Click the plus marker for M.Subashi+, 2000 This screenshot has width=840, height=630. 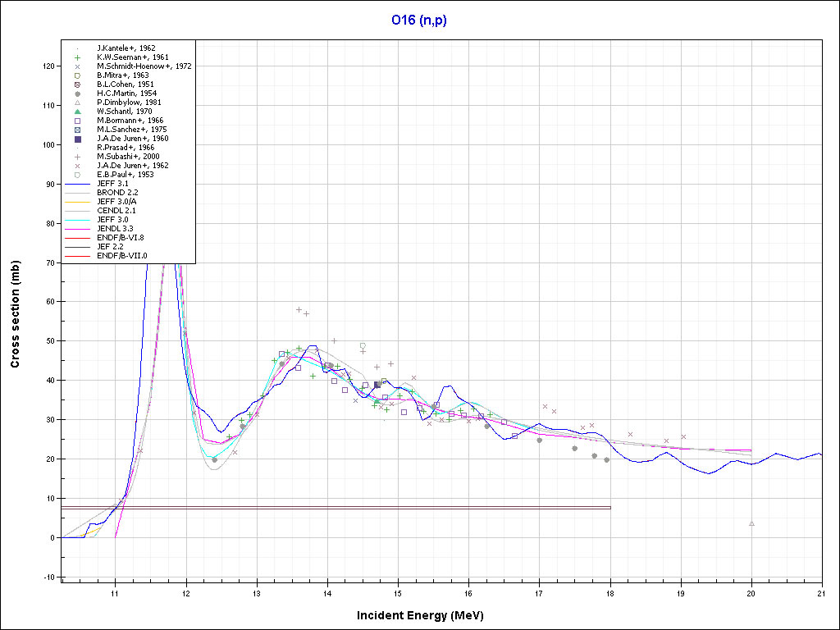[x=77, y=157]
